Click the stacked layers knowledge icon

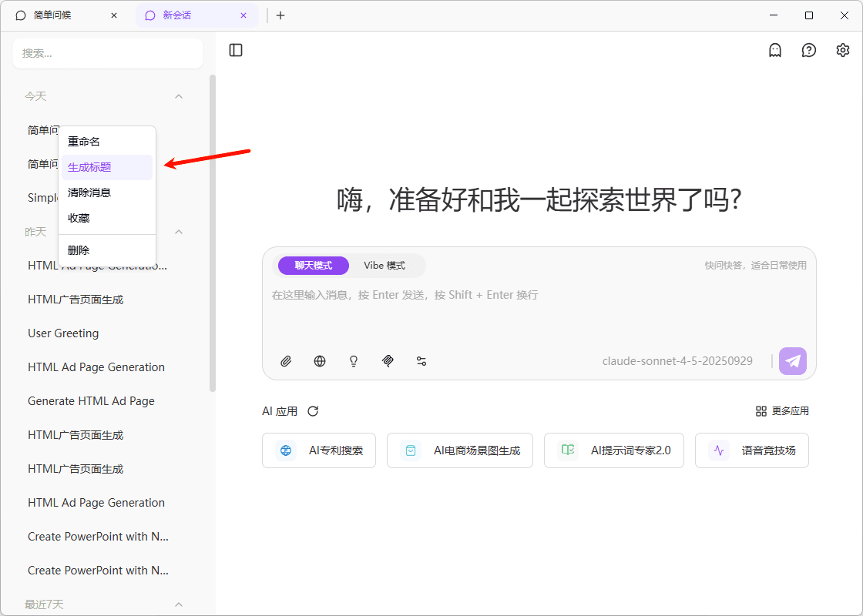click(388, 361)
